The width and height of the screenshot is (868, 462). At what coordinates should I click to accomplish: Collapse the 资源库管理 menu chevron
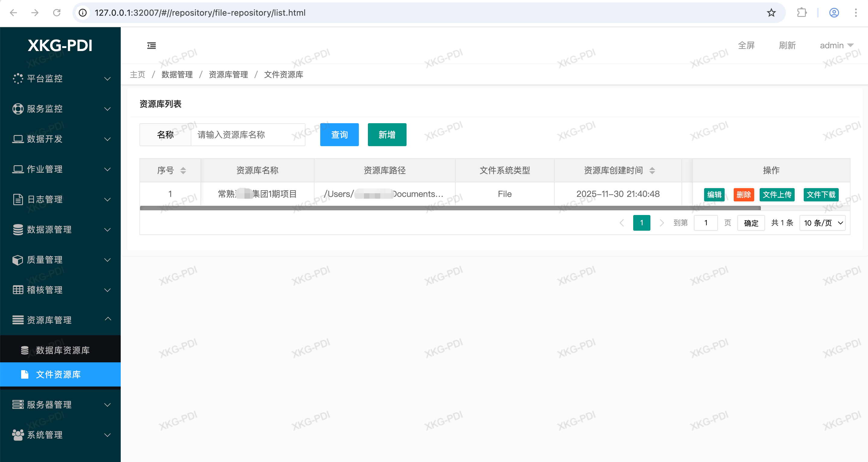click(108, 319)
